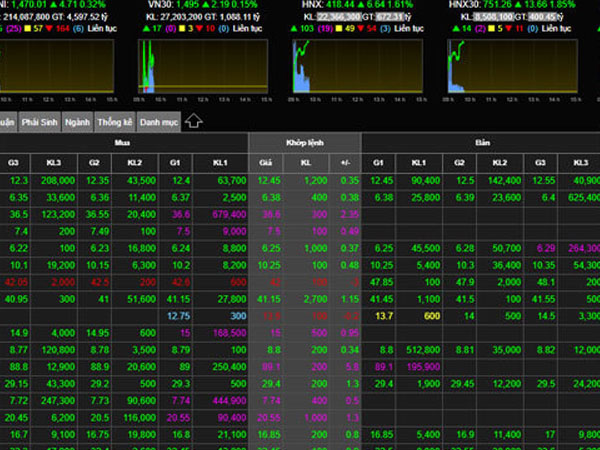The width and height of the screenshot is (600, 450).
Task: Click matched volume 2,700
Action: coord(315,299)
